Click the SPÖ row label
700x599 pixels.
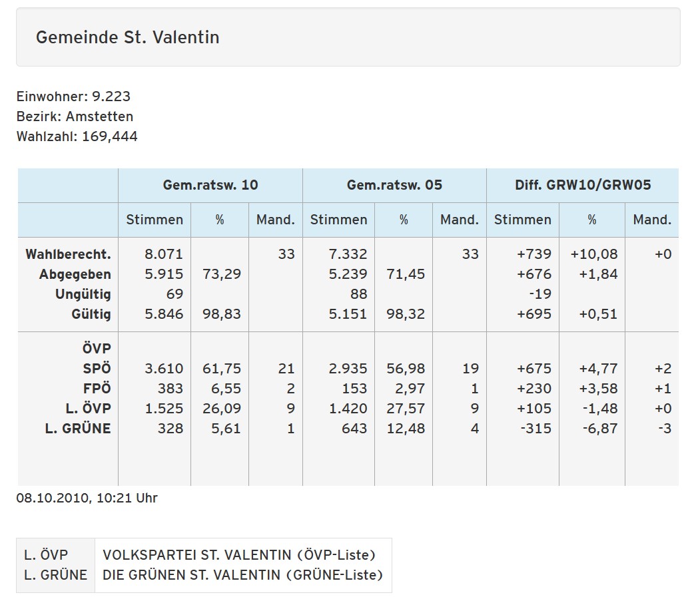[x=97, y=369]
